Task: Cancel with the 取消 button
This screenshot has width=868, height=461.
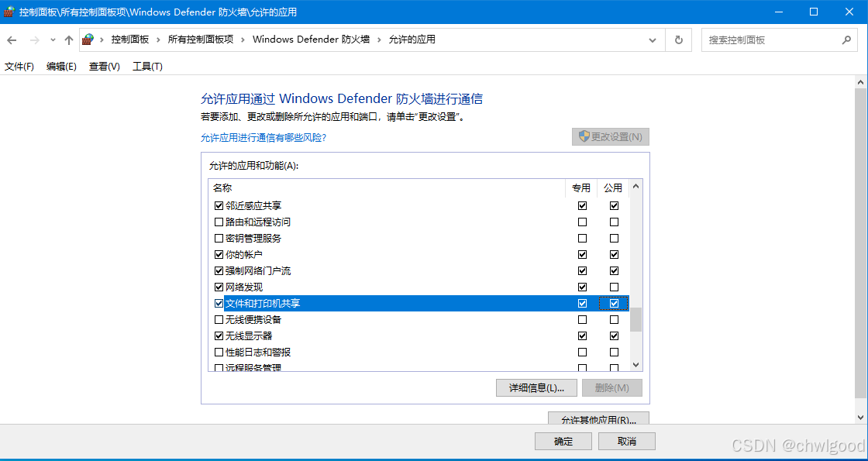Action: [x=627, y=442]
